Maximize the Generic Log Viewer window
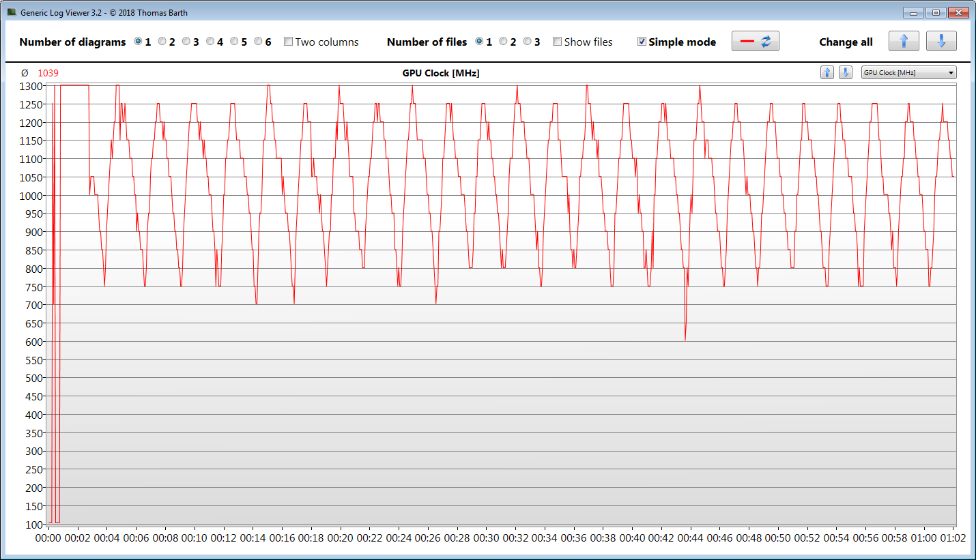This screenshot has height=560, width=976. tap(935, 12)
